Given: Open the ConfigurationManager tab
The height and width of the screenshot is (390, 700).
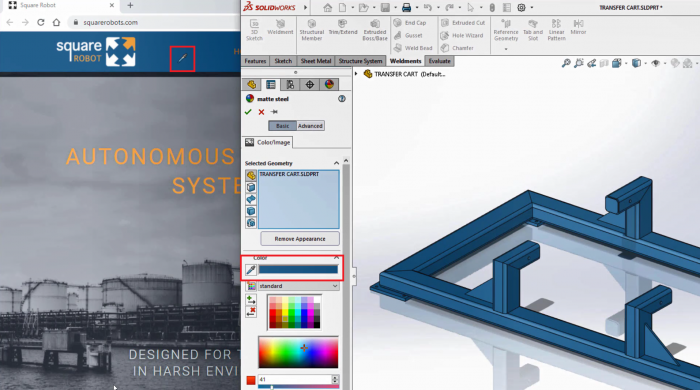Looking at the screenshot, I should click(290, 84).
